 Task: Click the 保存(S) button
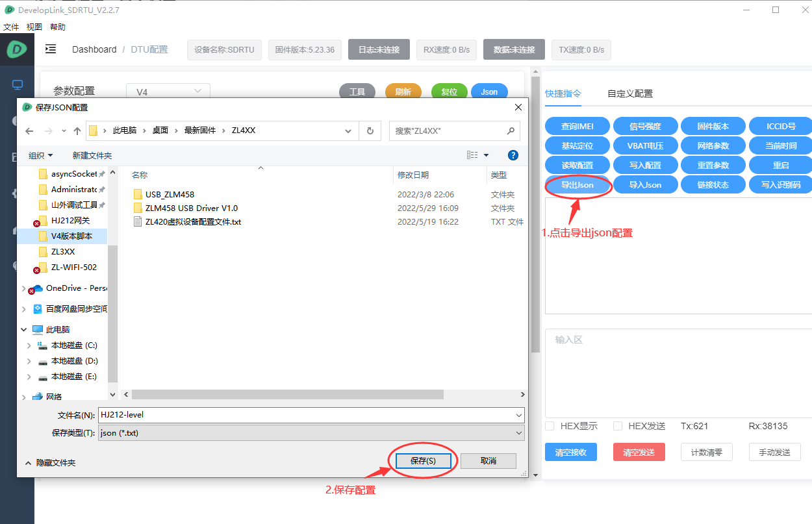[x=423, y=460]
